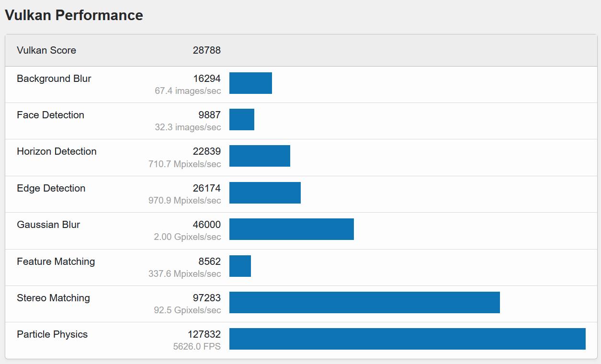The image size is (601, 364).
Task: Select the Background Blur score 16294
Action: click(x=207, y=79)
